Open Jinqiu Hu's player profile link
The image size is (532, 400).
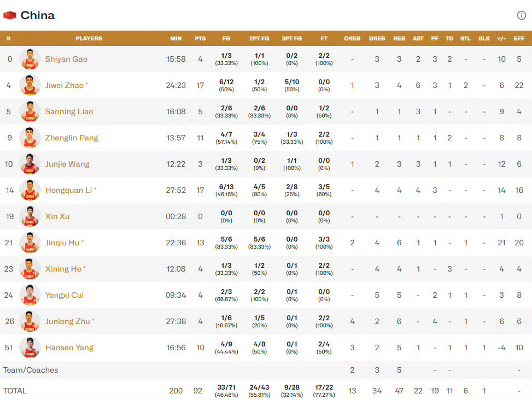coord(62,243)
